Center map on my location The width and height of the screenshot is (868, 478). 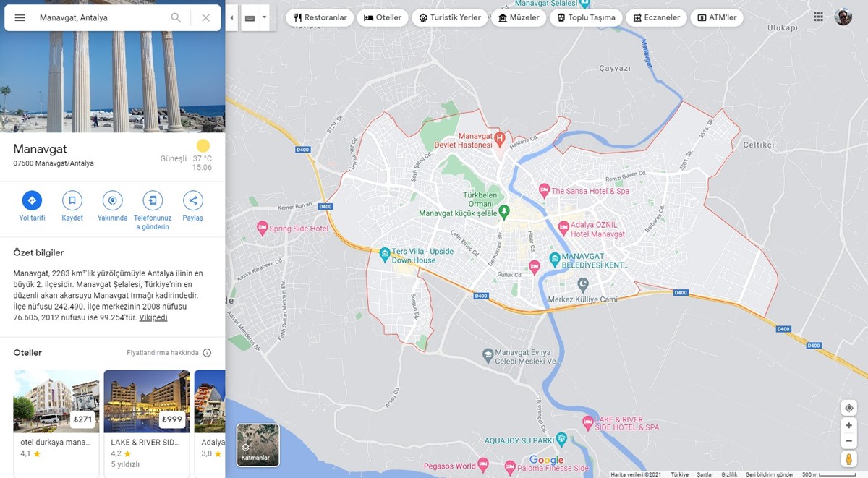pos(849,408)
